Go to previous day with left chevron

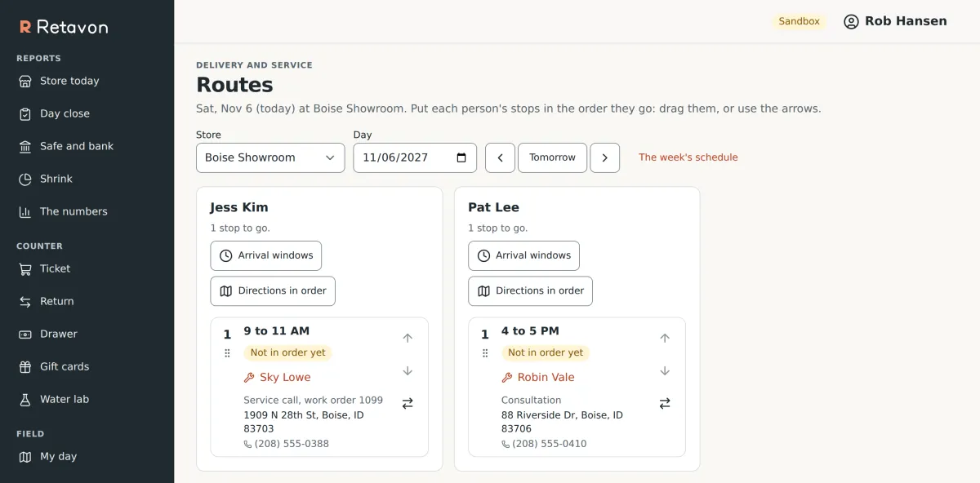(500, 157)
